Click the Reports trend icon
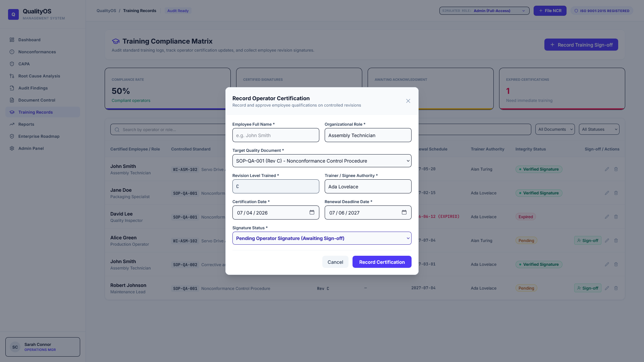 (12, 124)
